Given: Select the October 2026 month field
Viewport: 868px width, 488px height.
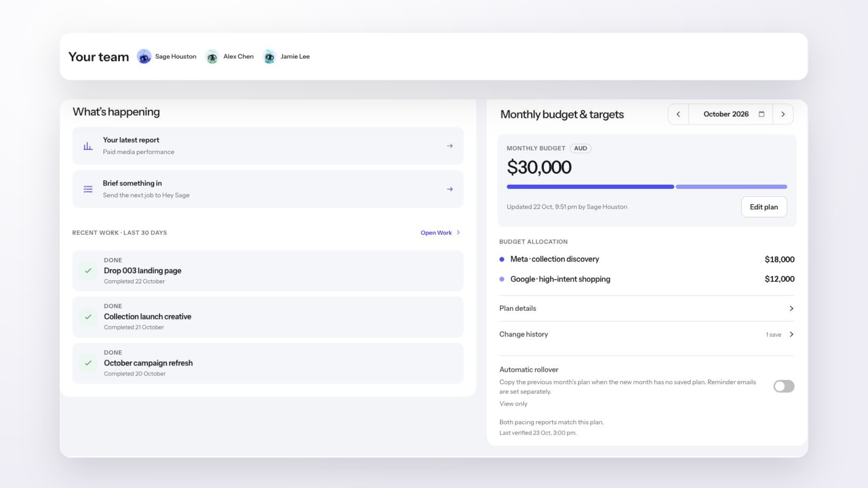Looking at the screenshot, I should tap(731, 114).
